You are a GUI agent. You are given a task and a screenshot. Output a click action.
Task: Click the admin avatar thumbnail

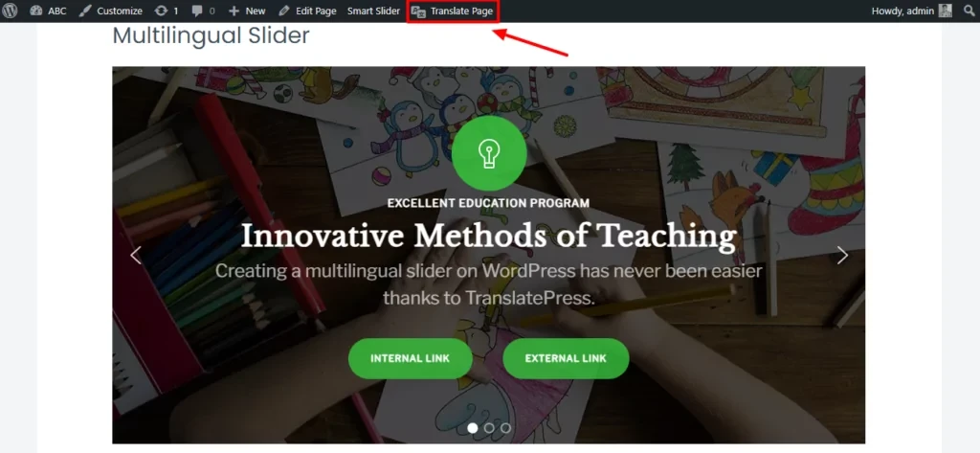click(x=945, y=11)
